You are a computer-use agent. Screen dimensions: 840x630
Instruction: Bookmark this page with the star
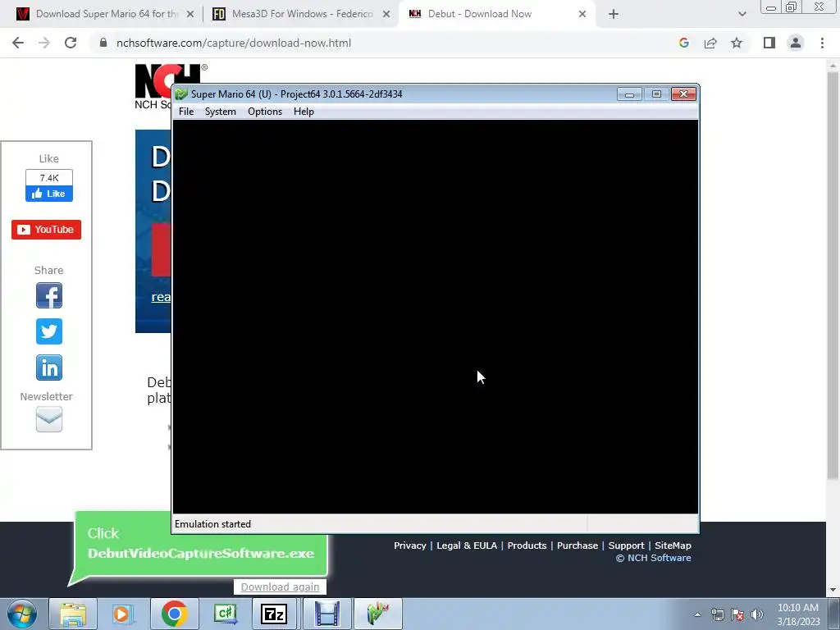737,43
